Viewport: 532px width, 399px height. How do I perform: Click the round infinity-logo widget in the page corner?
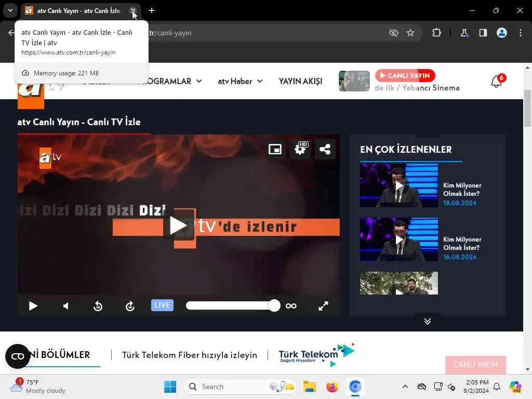pyautogui.click(x=18, y=356)
